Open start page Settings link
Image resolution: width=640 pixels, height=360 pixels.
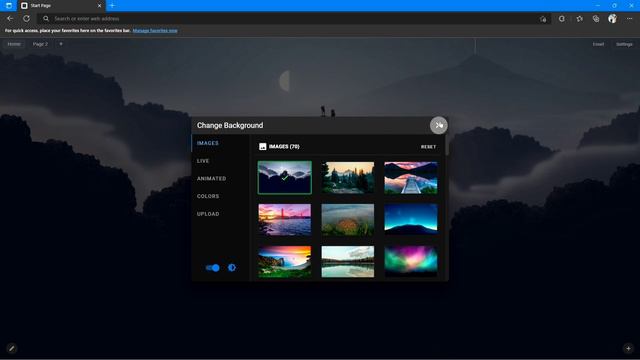(x=624, y=44)
